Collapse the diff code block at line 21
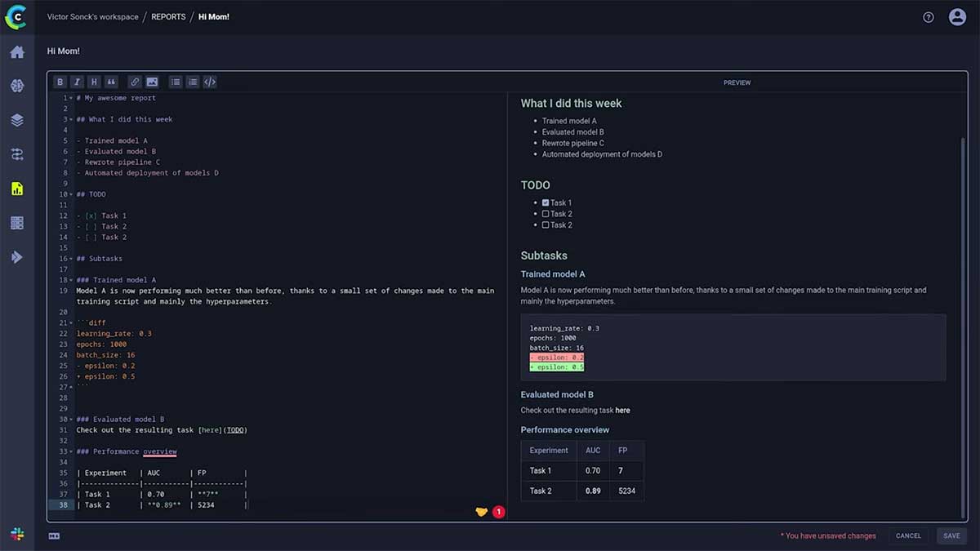 (x=71, y=323)
